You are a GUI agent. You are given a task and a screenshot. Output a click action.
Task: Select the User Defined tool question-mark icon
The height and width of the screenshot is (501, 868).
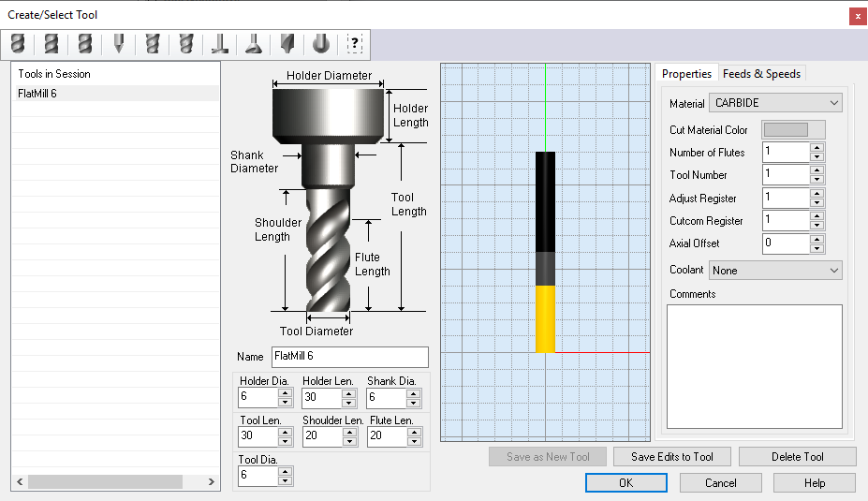click(354, 44)
